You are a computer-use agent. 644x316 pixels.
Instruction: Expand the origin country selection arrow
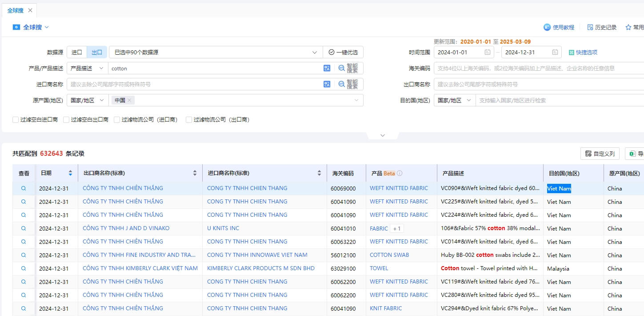(x=356, y=100)
